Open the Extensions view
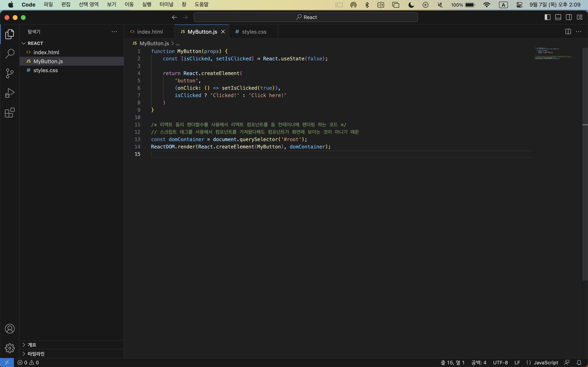 click(10, 113)
